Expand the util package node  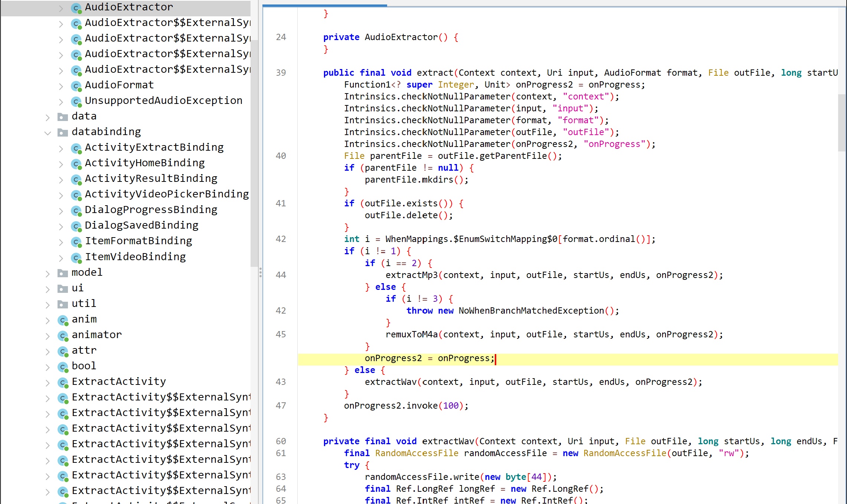coord(48,305)
